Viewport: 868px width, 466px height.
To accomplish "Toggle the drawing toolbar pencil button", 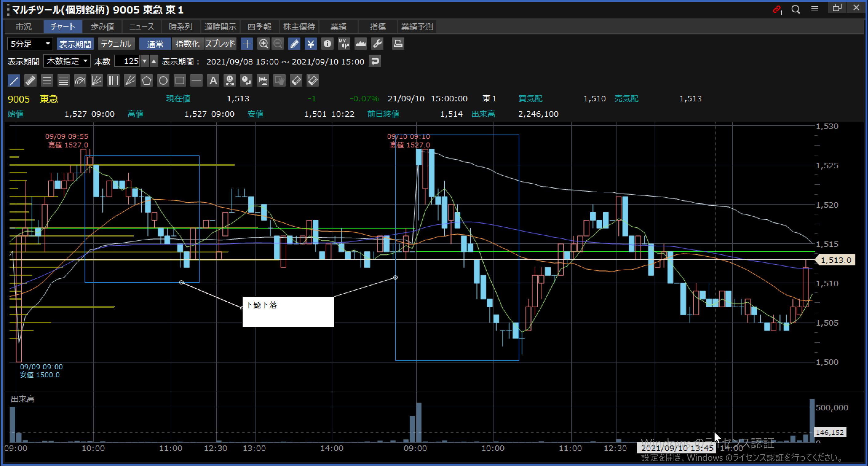I will click(294, 44).
